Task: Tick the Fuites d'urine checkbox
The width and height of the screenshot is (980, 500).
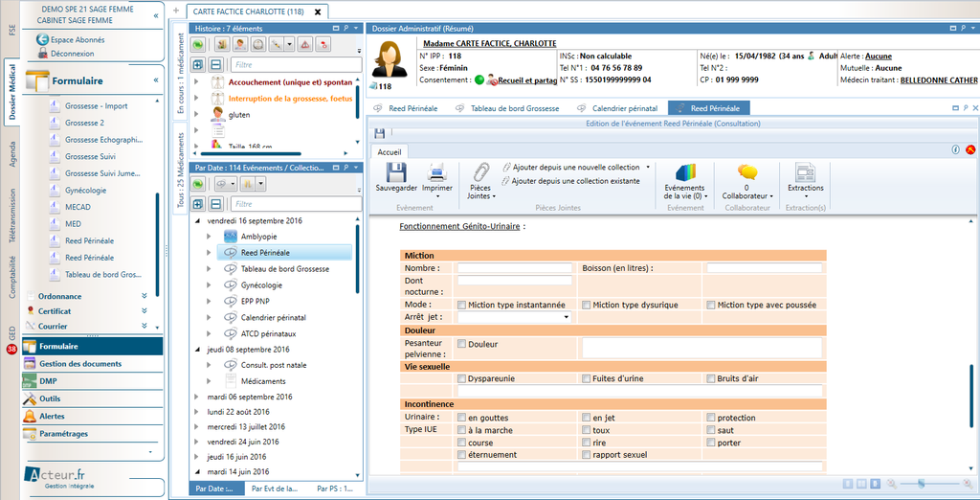Action: tap(587, 378)
